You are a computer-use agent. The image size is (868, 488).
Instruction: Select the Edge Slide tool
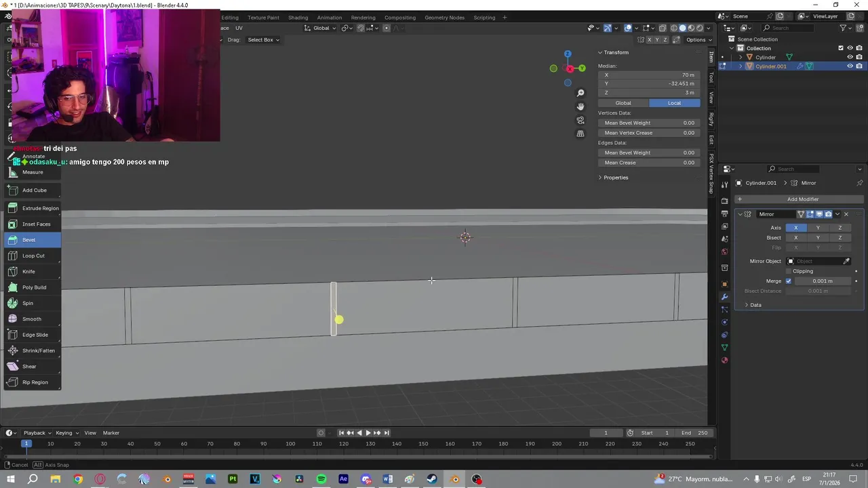pos(33,335)
